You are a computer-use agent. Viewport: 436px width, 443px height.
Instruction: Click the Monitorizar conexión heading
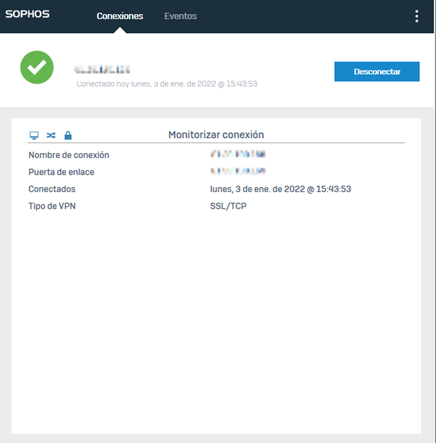pyautogui.click(x=216, y=135)
